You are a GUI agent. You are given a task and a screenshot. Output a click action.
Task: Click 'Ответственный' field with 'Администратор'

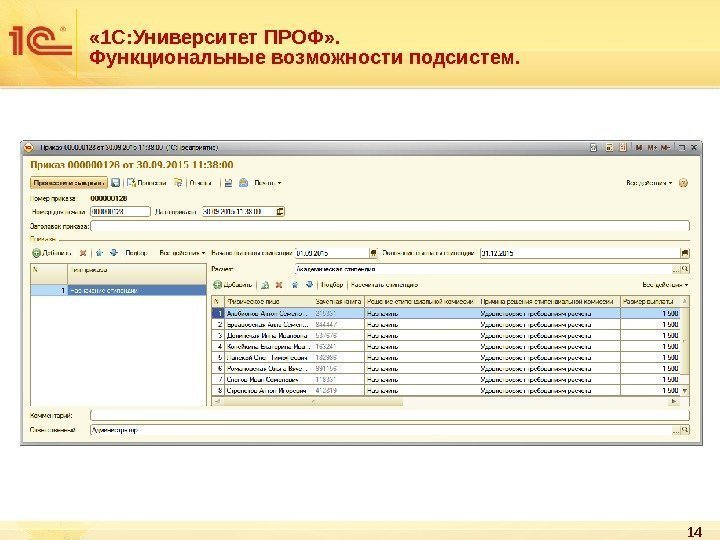[381, 430]
